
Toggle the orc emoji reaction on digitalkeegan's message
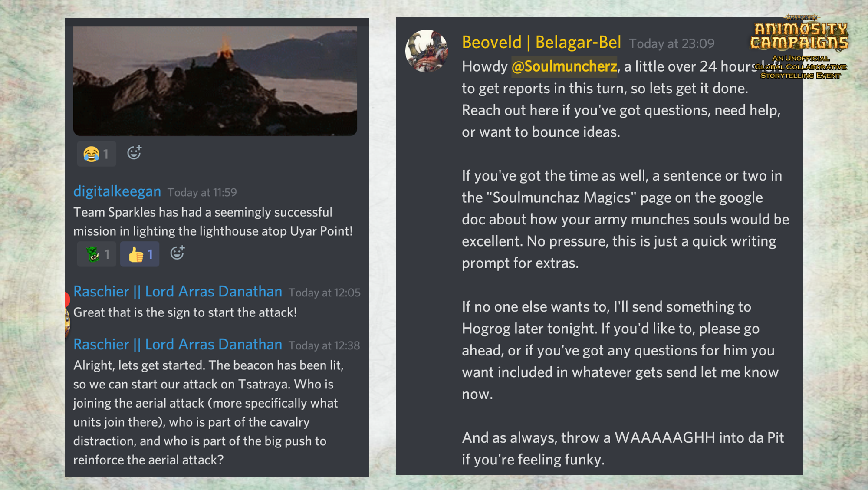[x=96, y=254]
